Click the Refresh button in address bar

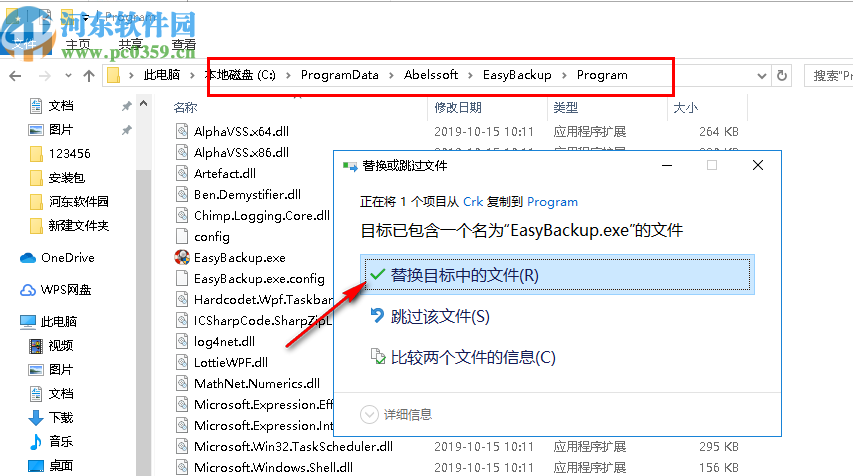[x=782, y=76]
